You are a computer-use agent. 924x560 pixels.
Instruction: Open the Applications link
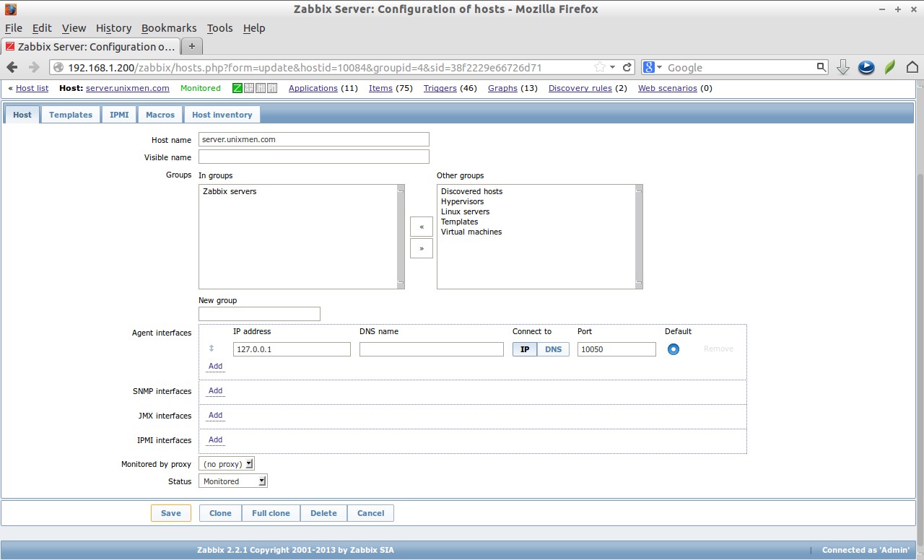(313, 88)
